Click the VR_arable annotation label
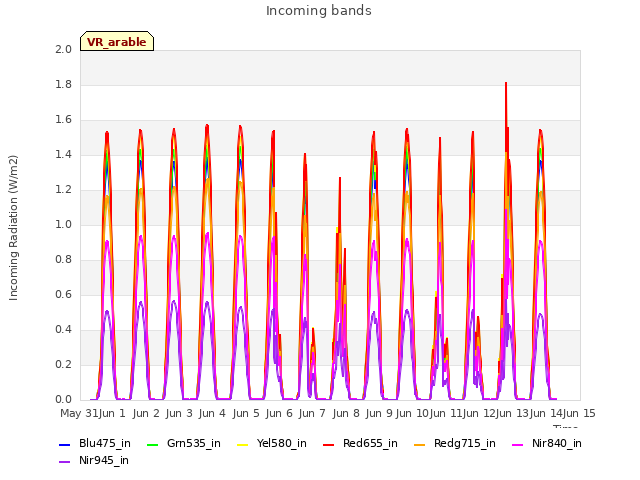The image size is (640, 480). tap(117, 42)
